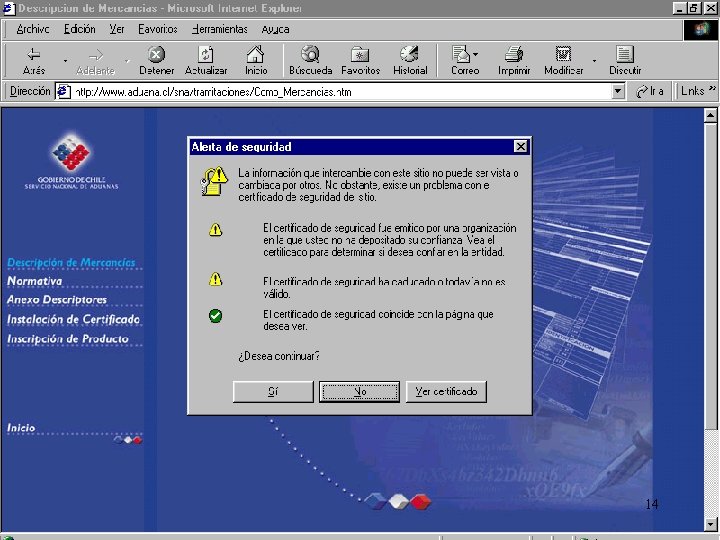Open the Anexo Descriptores link
Viewport: 720px width, 540px height.
[x=57, y=300]
